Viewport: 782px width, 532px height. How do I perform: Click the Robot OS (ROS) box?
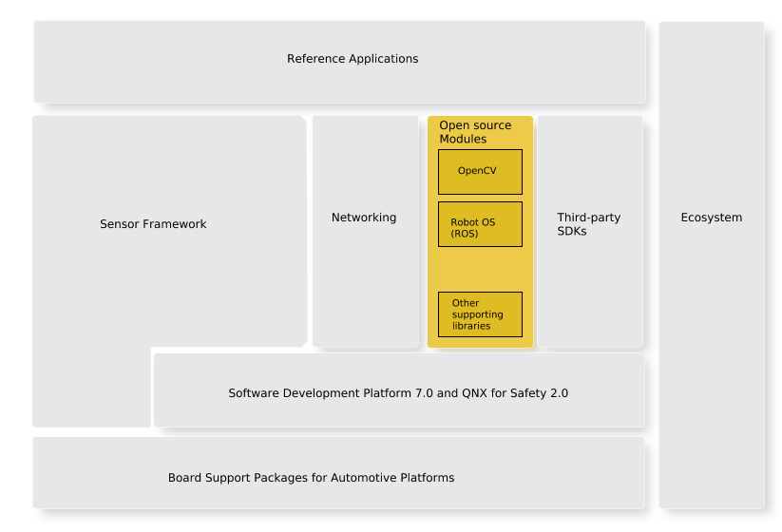coord(480,224)
